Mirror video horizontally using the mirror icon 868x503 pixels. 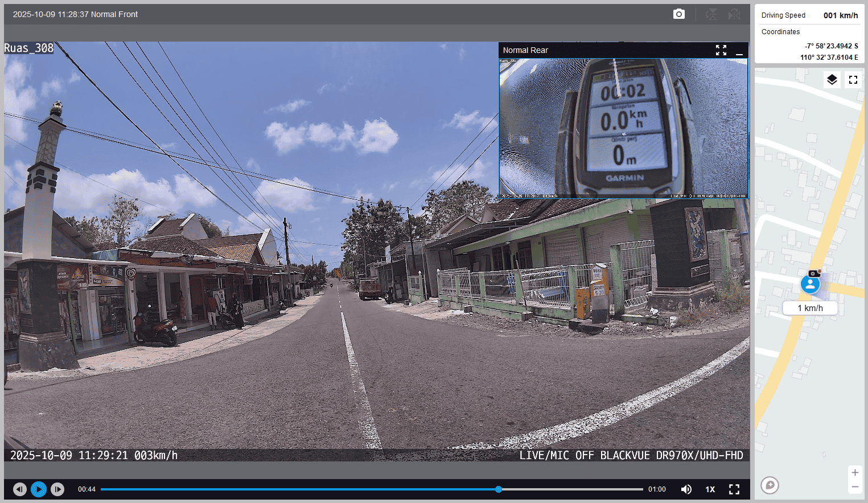pos(734,14)
